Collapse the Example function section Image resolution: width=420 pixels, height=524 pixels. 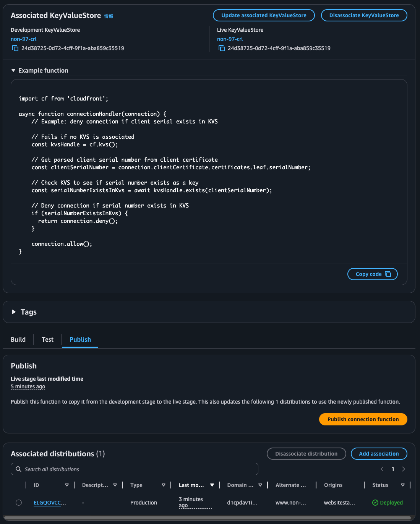(x=13, y=70)
